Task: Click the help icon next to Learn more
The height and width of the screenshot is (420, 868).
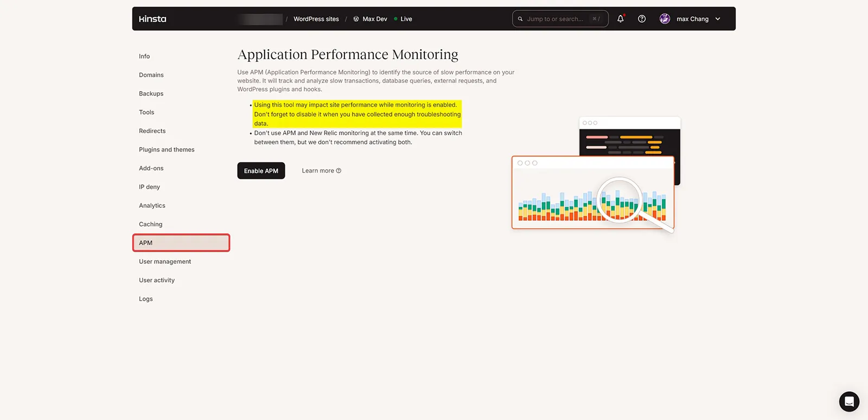Action: [339, 170]
